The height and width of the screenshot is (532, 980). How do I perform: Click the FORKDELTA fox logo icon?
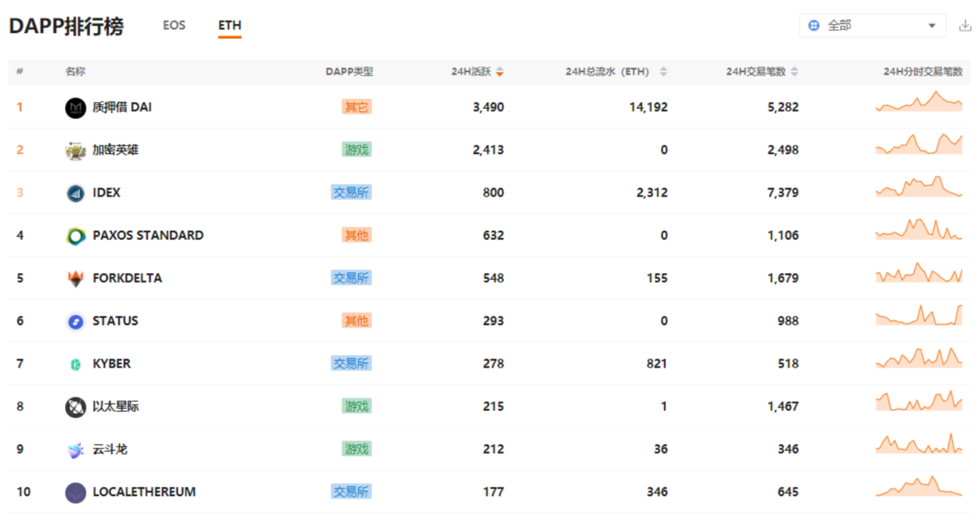(76, 279)
